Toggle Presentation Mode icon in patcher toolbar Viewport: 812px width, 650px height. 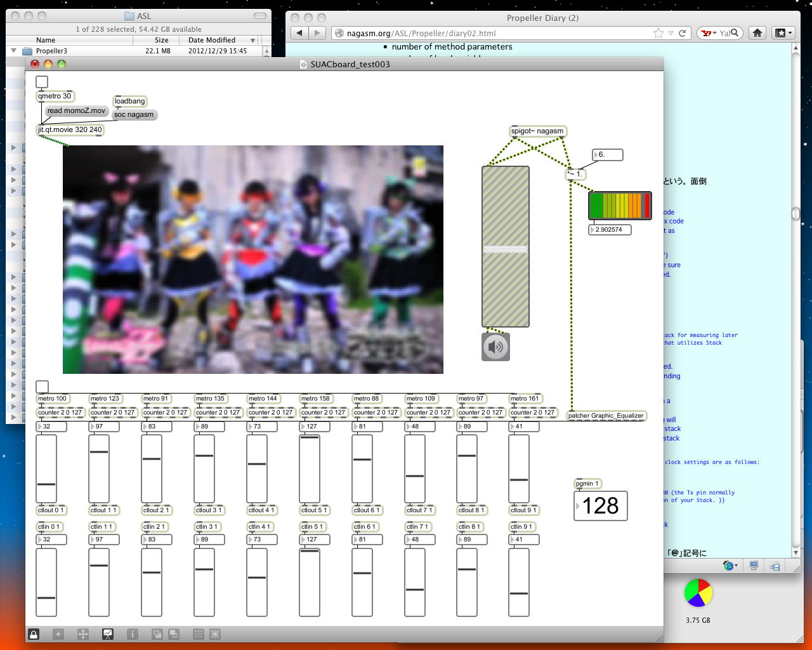click(x=108, y=633)
